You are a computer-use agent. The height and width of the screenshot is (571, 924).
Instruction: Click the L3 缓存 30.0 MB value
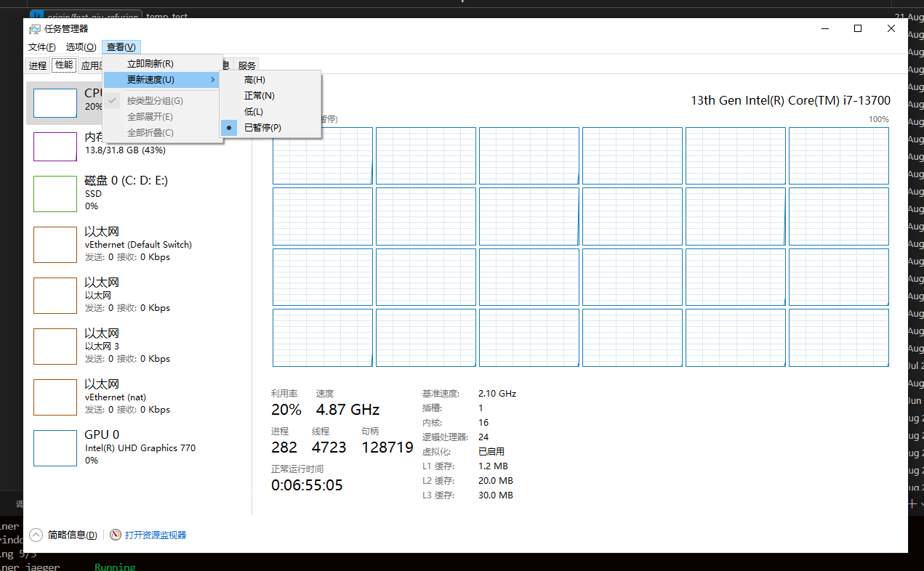pyautogui.click(x=496, y=495)
